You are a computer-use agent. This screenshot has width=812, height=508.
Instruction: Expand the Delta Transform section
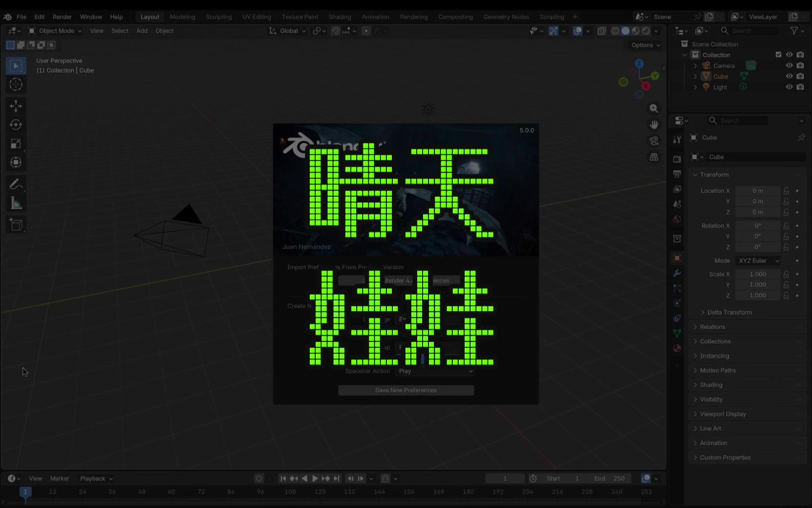(x=729, y=312)
